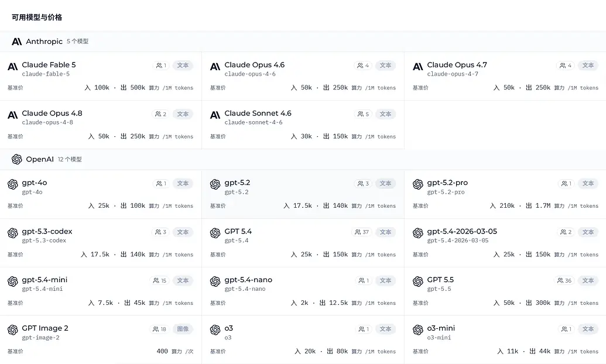
Task: Click the gpt-4o card logo
Action: 13,185
